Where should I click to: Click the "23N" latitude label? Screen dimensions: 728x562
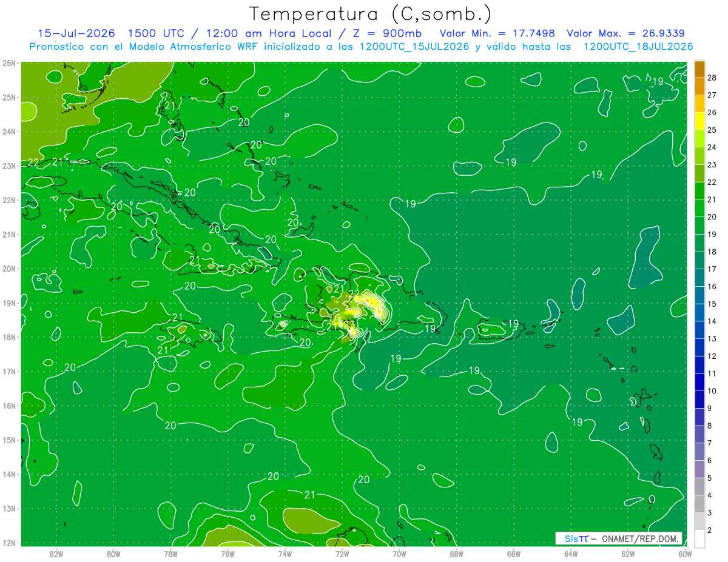(9, 166)
